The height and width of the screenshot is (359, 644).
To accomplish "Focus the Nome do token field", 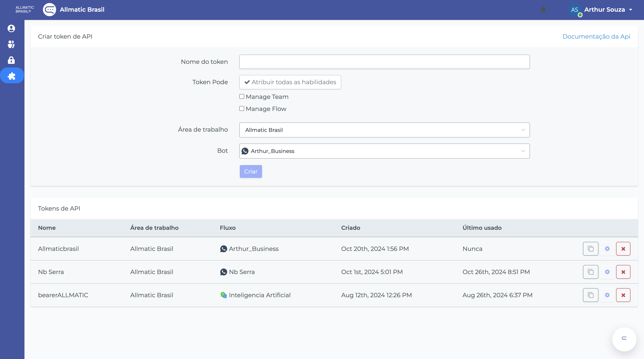I will 384,62.
